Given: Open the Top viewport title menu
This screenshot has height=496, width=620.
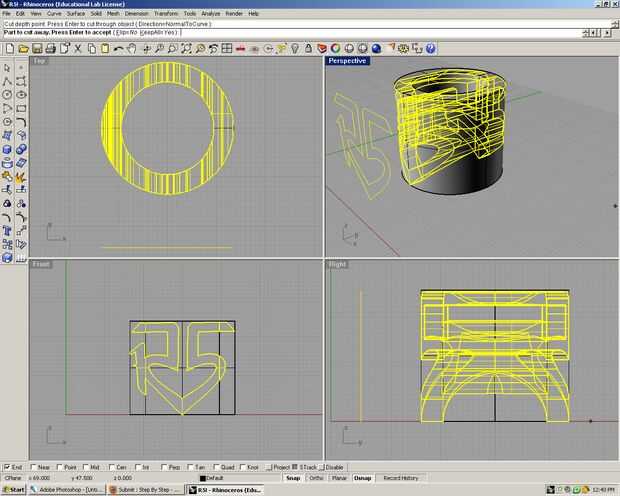Looking at the screenshot, I should 40,61.
